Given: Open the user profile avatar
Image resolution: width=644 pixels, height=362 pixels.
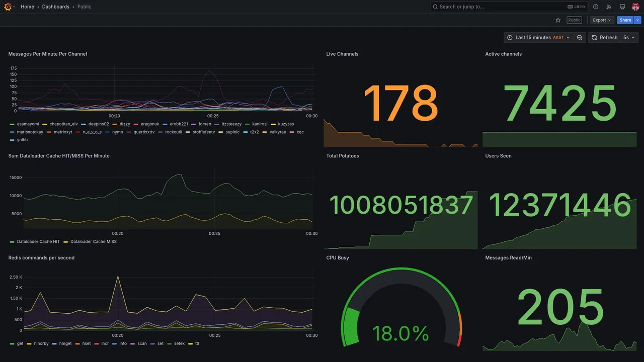Looking at the screenshot, I should [x=635, y=7].
